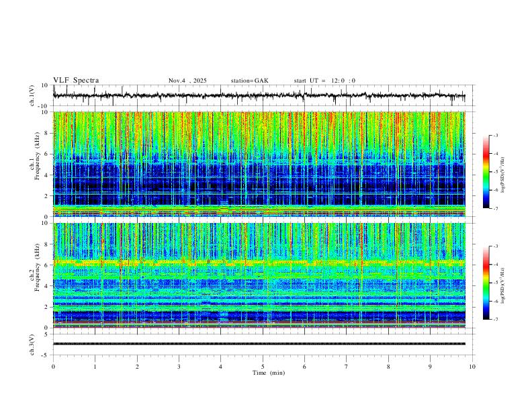The image size is (532, 411).
Task: Click time axis tick label "5"
Action: (x=263, y=367)
